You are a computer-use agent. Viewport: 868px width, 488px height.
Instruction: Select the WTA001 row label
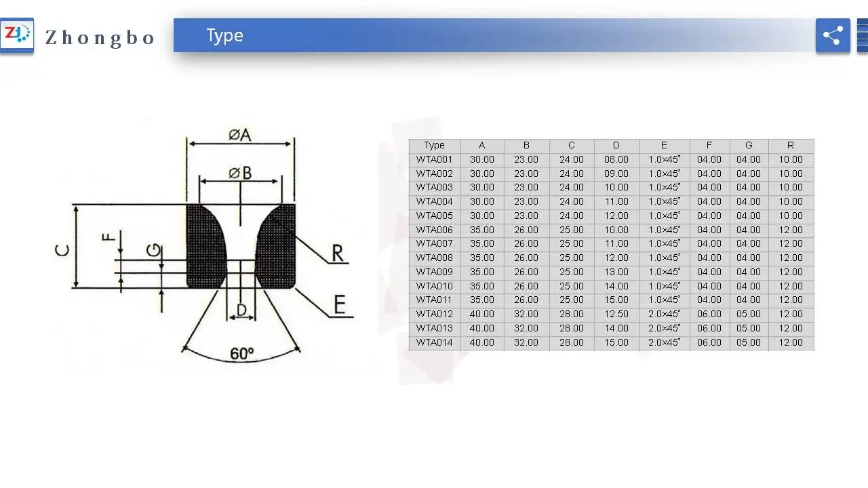434,159
